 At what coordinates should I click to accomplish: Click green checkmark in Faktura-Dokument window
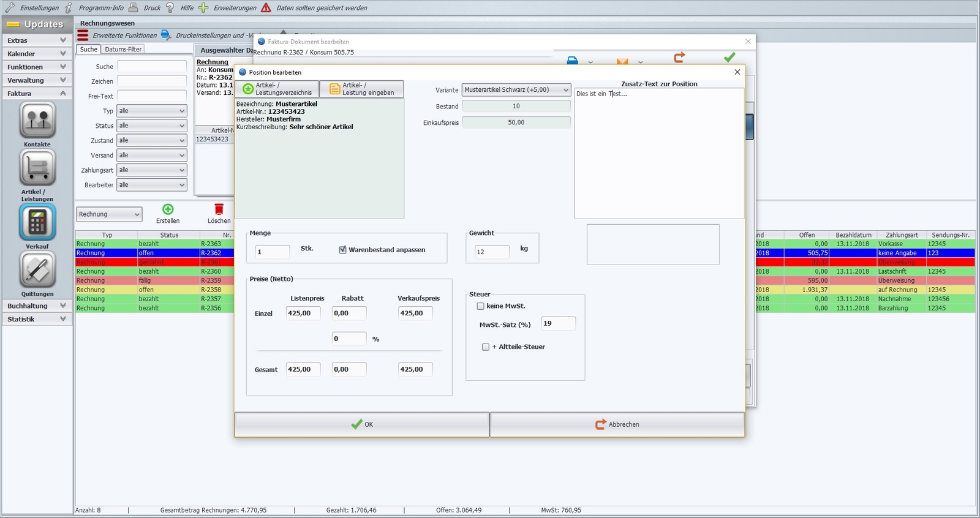pos(729,57)
